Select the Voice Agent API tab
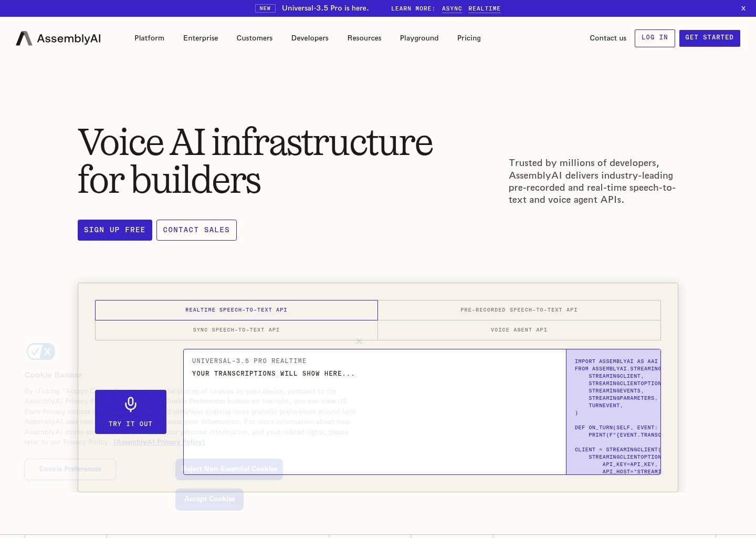Screen dimensions: 756x538 [x=519, y=330]
